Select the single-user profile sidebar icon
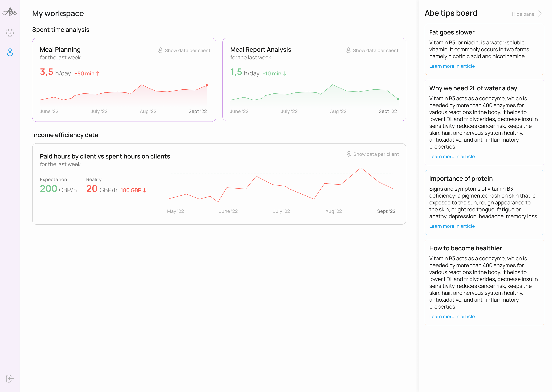Viewport: 552px width, 392px height. coord(10,52)
